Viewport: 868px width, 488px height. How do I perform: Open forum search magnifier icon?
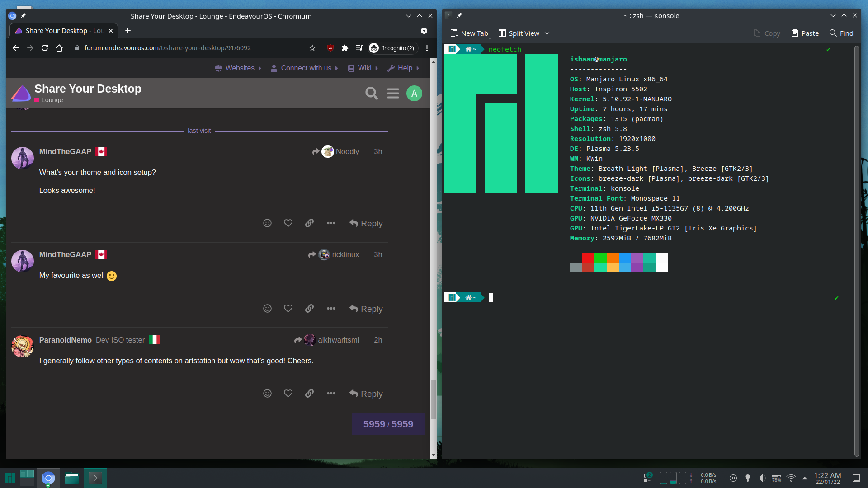coord(372,94)
